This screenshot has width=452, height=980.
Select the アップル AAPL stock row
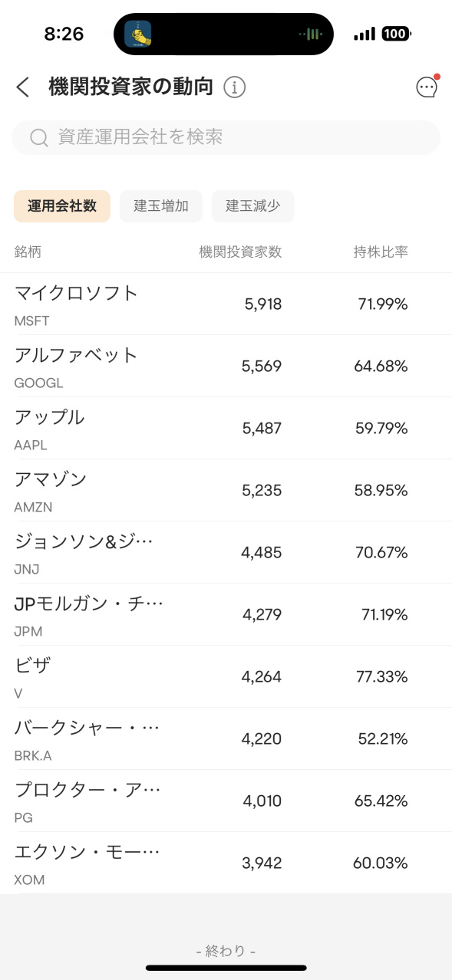pos(226,429)
